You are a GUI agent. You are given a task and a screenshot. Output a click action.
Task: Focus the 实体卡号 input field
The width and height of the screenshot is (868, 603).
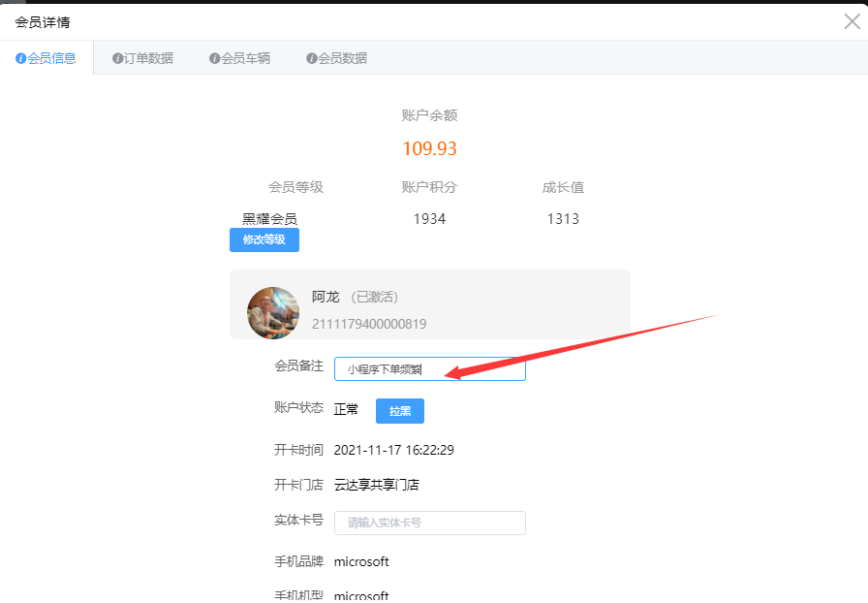pos(429,523)
